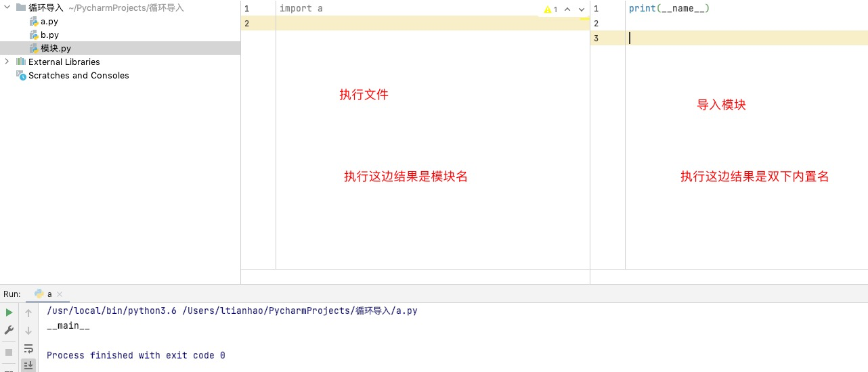Click the down stack trace arrow
Screen dimensions: 868x372
[28, 330]
